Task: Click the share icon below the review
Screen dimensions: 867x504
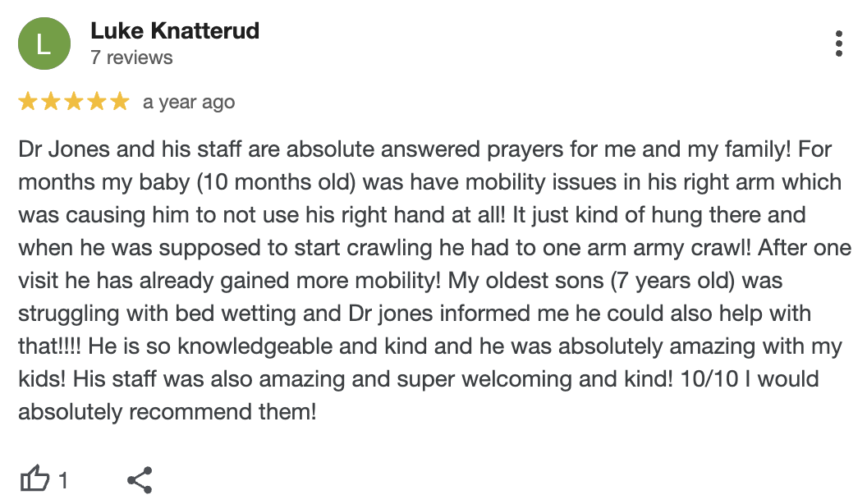Action: 140,479
